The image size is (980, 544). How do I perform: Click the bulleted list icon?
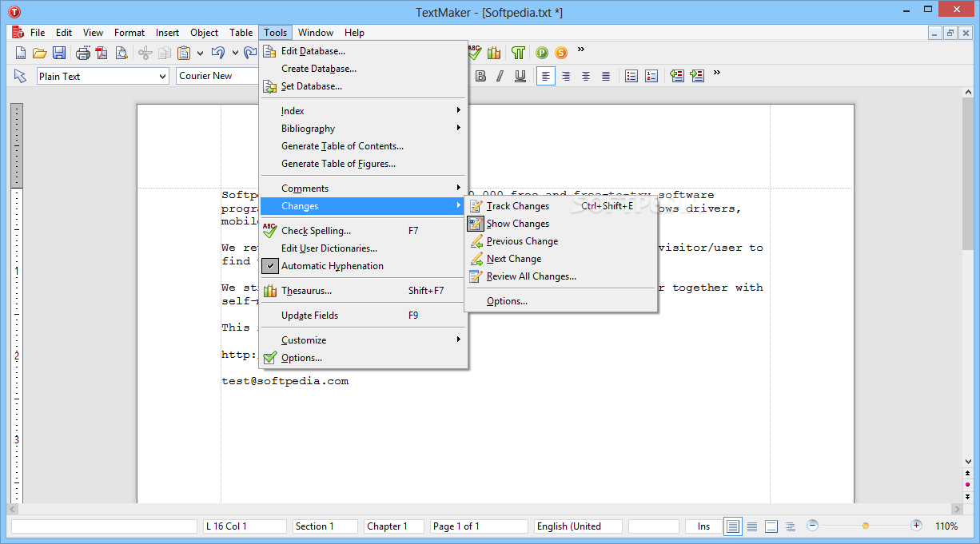pyautogui.click(x=631, y=76)
